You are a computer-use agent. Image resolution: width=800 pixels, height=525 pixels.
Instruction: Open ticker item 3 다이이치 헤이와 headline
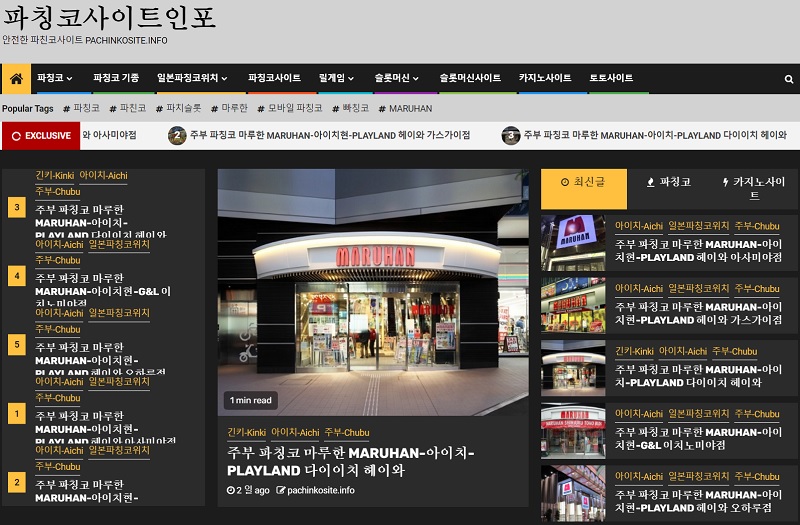[x=655, y=135]
